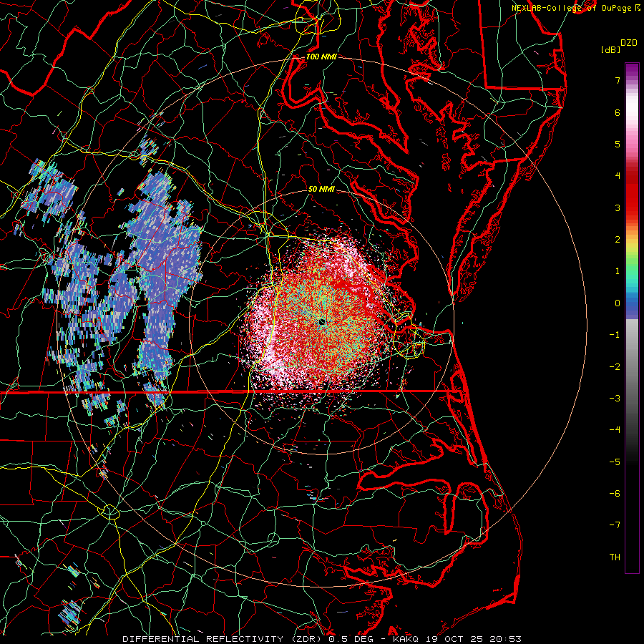Click the -7 value on the color scale

[615, 525]
